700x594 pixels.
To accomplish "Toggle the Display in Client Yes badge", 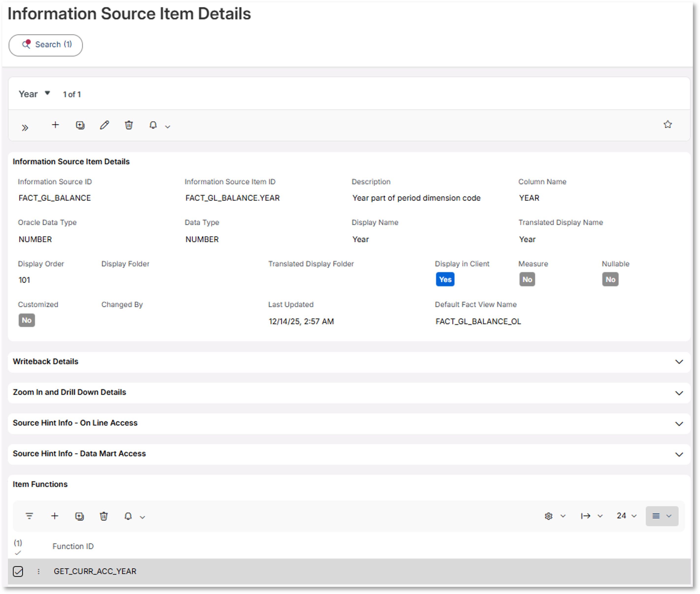I will click(445, 279).
